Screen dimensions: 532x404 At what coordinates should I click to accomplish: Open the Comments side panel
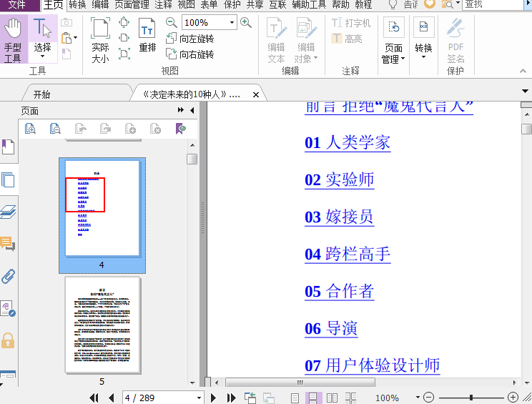pos(8,244)
